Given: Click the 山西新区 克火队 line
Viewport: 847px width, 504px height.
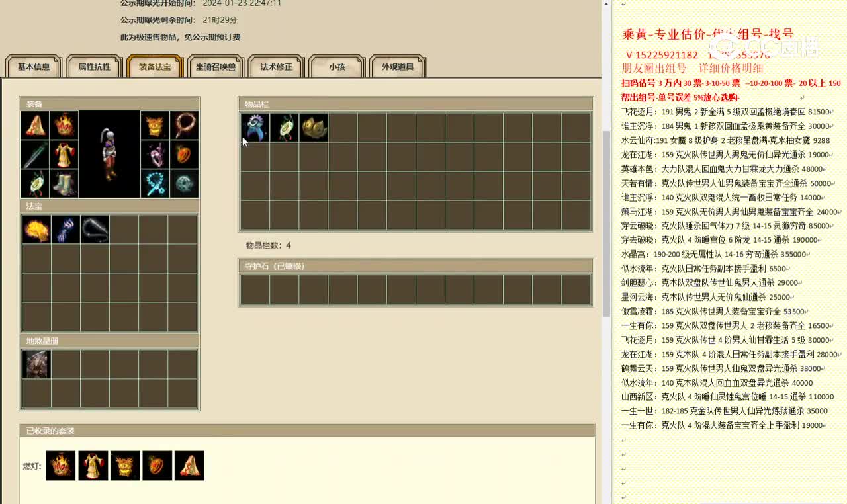Looking at the screenshot, I should 727,397.
